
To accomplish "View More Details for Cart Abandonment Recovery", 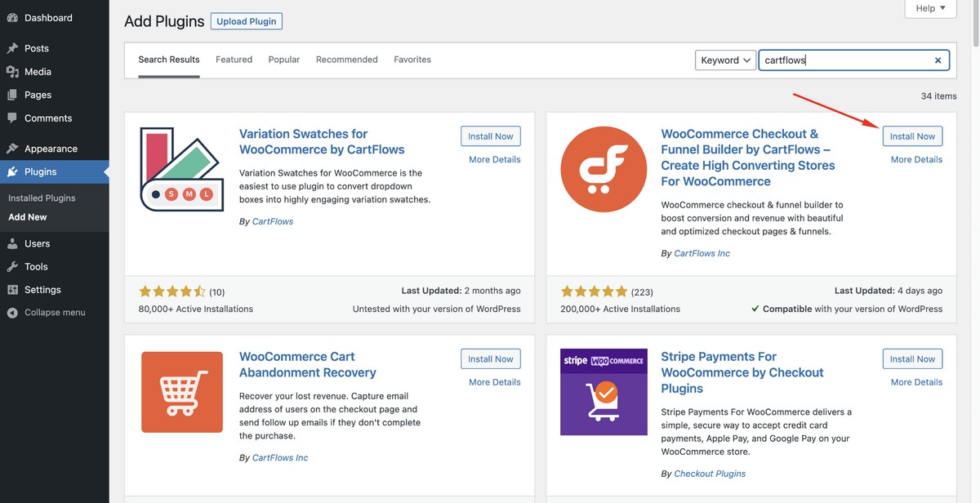I will [495, 382].
